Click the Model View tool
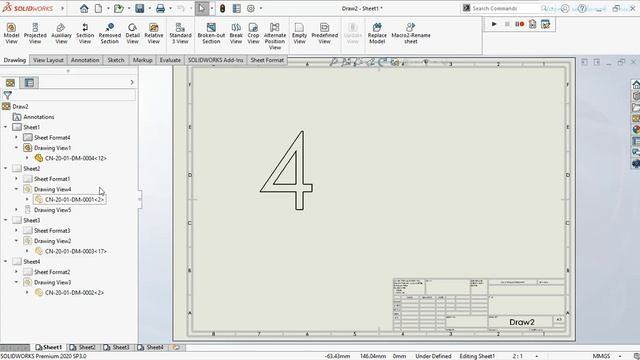The width and height of the screenshot is (640, 360). (x=11, y=33)
